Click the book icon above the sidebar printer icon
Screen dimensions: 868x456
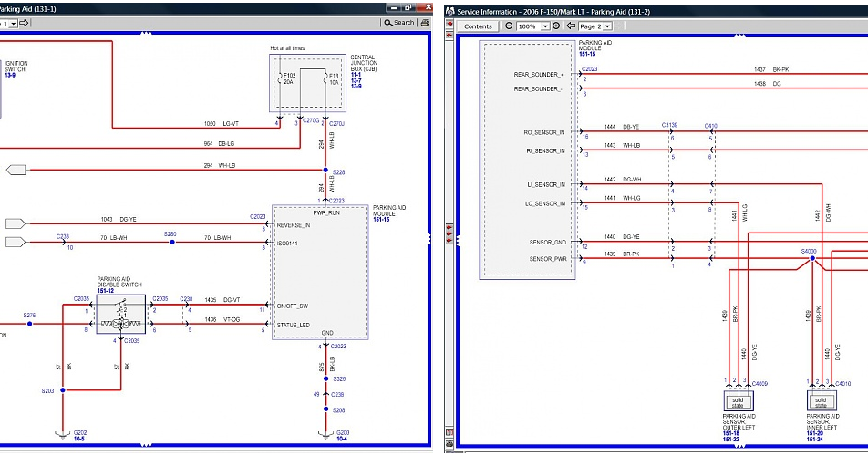[449, 432]
